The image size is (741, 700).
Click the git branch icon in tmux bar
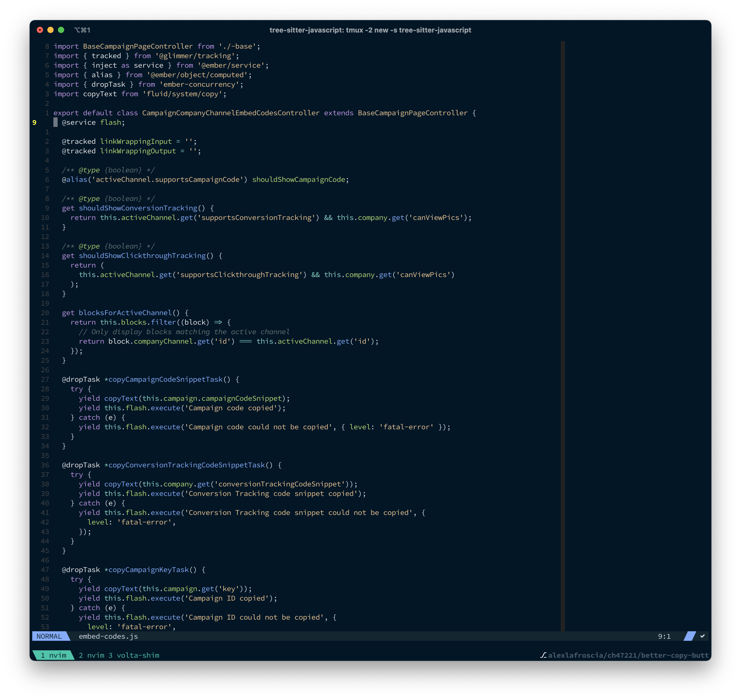(543, 655)
